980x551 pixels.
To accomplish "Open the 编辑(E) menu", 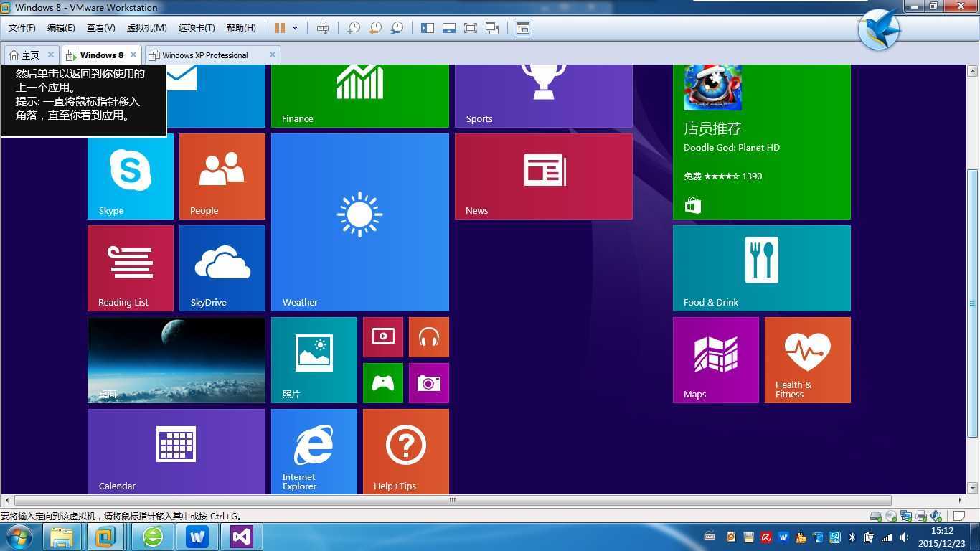I will pyautogui.click(x=61, y=28).
